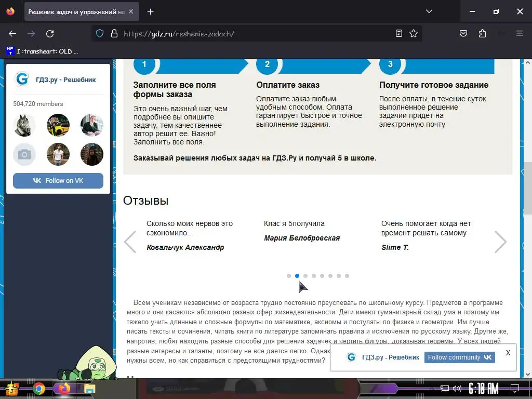
Task: Open the tracking protection shield icon
Action: [99, 33]
